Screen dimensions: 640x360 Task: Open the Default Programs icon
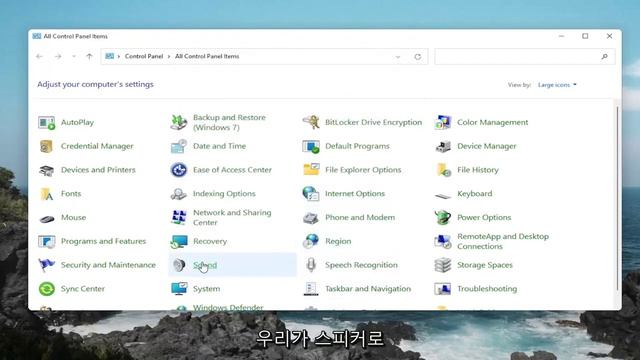point(311,146)
